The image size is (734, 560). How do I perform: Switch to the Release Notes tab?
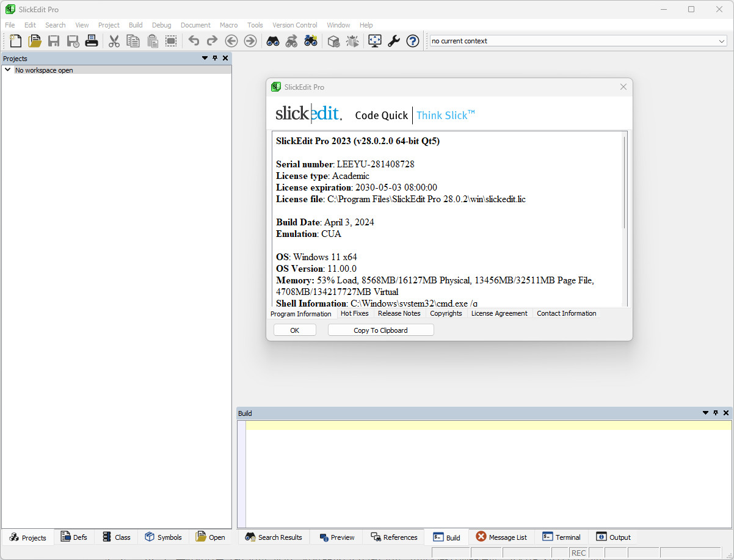(x=399, y=313)
